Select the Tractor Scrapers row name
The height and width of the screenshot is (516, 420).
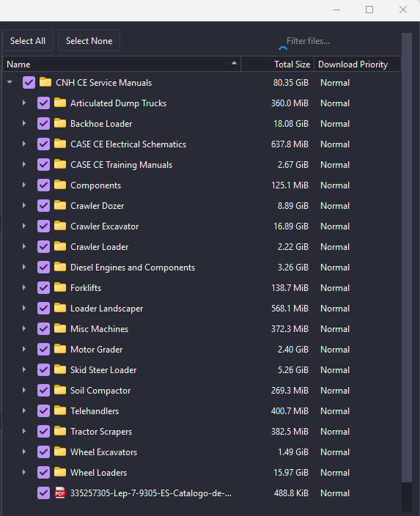click(101, 432)
